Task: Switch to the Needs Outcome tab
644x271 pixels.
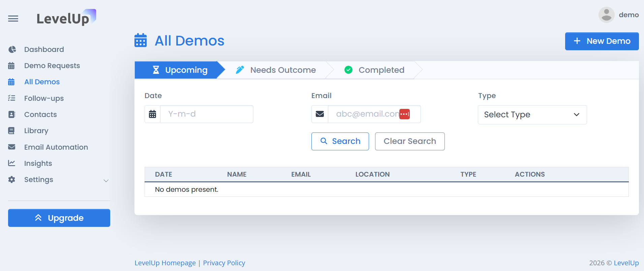Action: [276, 70]
